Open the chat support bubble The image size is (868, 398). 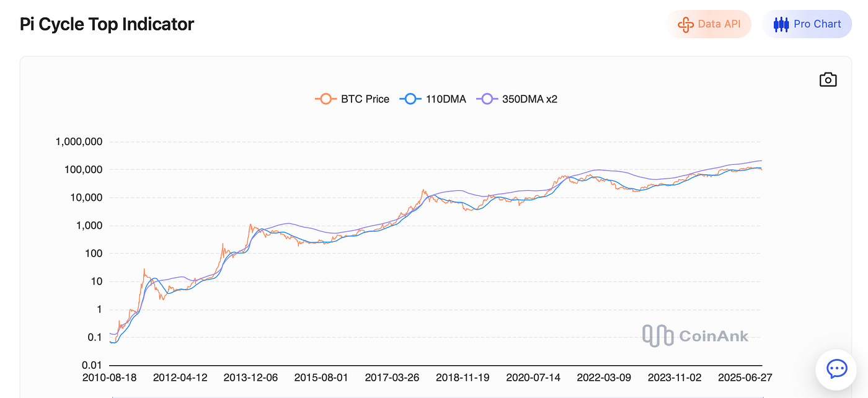[x=836, y=369]
